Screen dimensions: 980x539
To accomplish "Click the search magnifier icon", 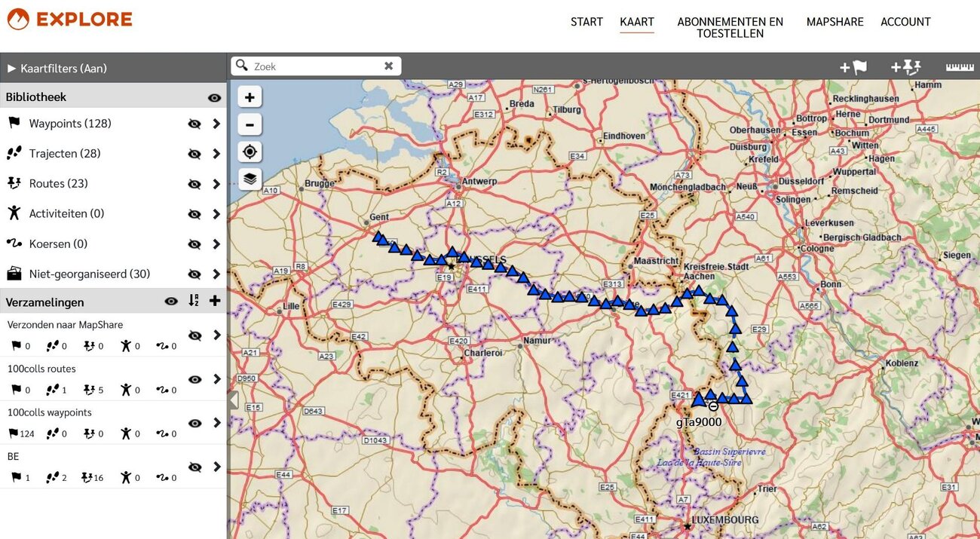I will point(241,66).
